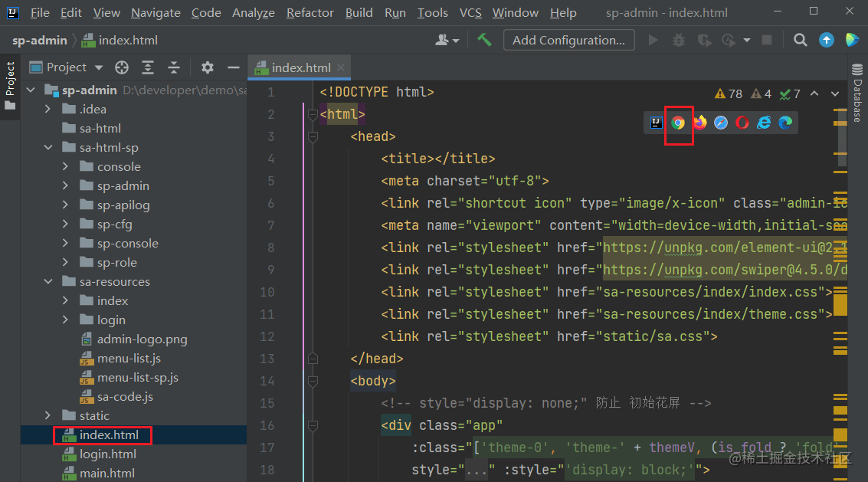This screenshot has height=482, width=868.
Task: Click the Stop square icon
Action: (767, 40)
